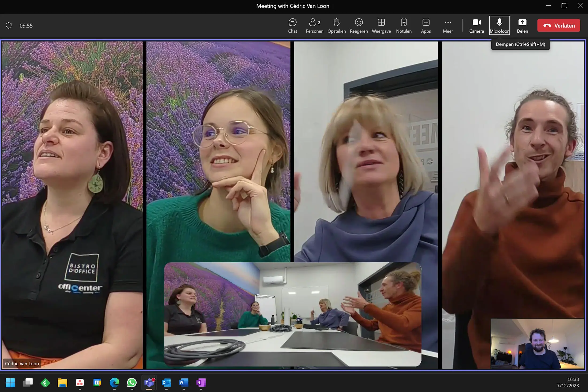Leave meeting with Verlaten button
This screenshot has height=392, width=588.
click(559, 26)
